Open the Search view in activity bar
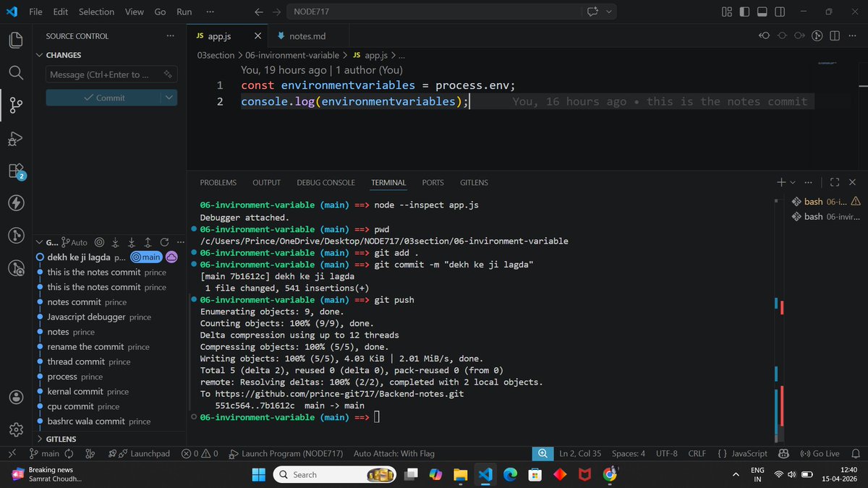This screenshot has width=868, height=488. 16,73
